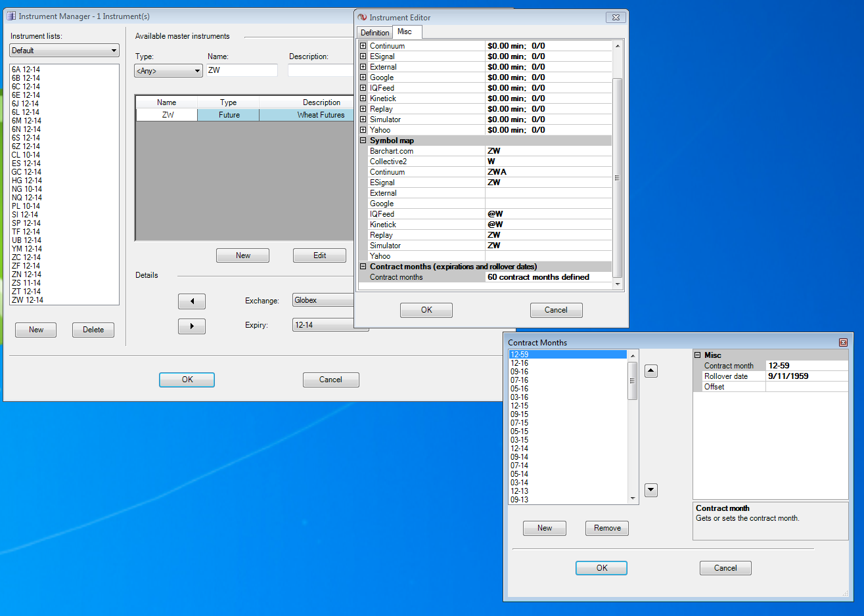Click the right arrow button under Details
This screenshot has height=616, width=864.
(192, 326)
